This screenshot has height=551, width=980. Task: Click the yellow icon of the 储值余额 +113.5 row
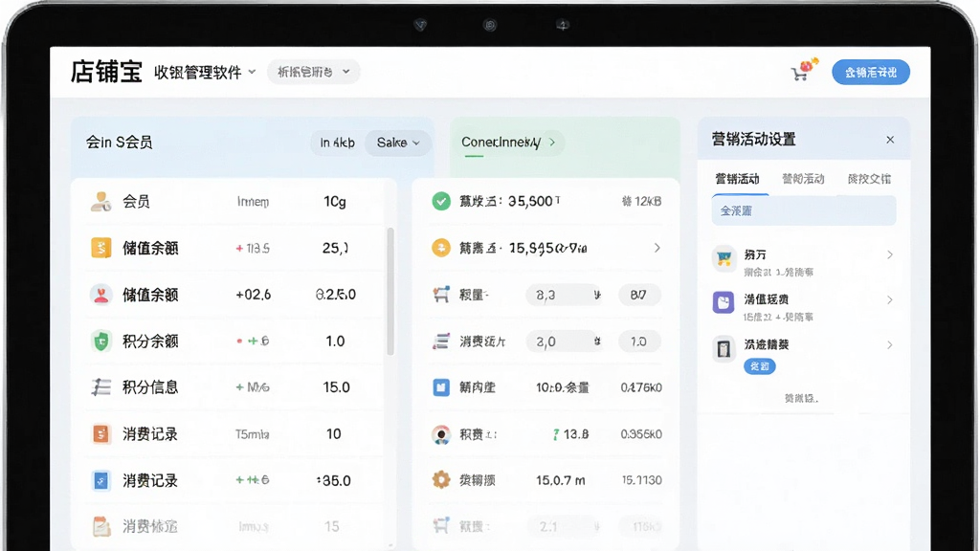tap(100, 248)
